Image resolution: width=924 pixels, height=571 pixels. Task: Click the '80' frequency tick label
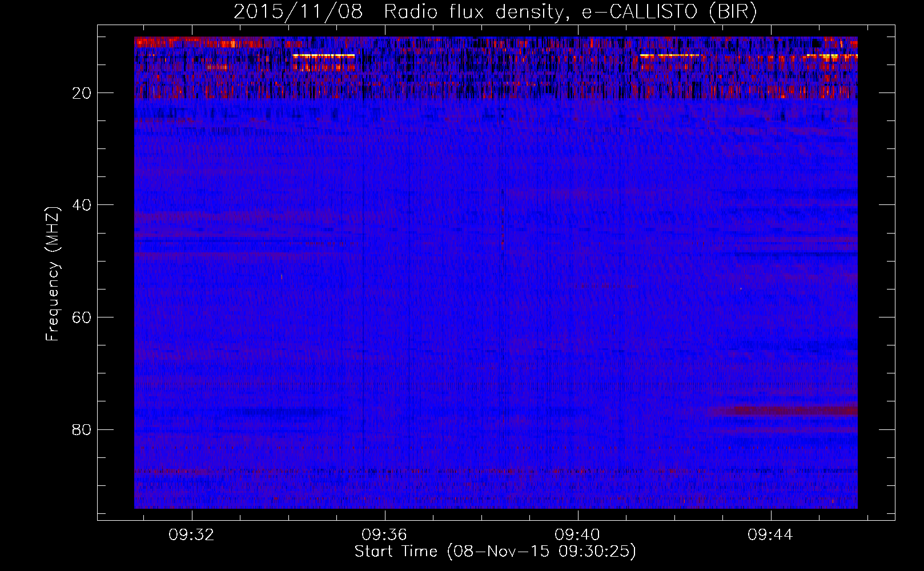(82, 429)
